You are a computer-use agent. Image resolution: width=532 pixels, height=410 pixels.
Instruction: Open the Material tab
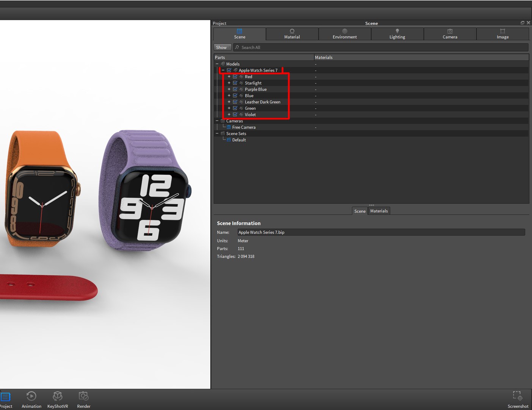tap(292, 34)
